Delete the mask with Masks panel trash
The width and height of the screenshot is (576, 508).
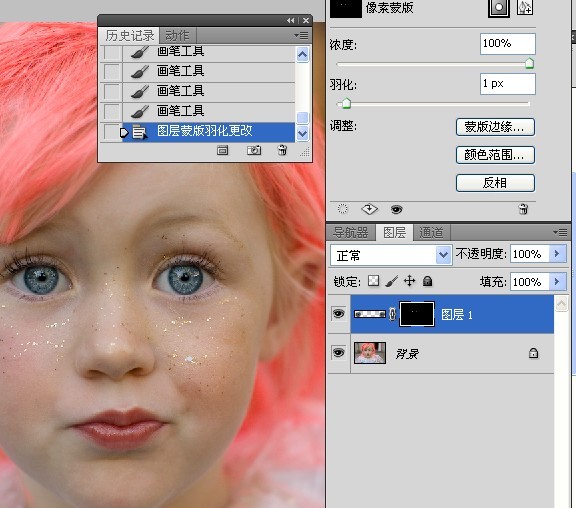pos(523,209)
